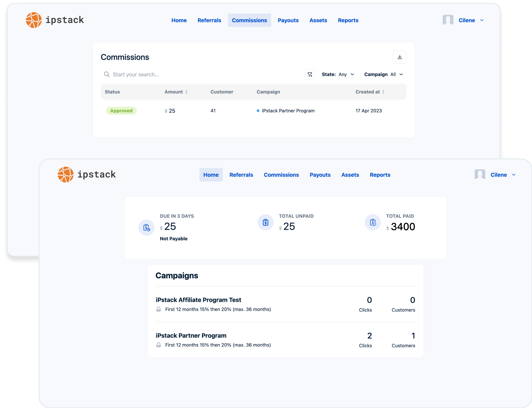
Task: Click the Approved status badge
Action: click(121, 111)
